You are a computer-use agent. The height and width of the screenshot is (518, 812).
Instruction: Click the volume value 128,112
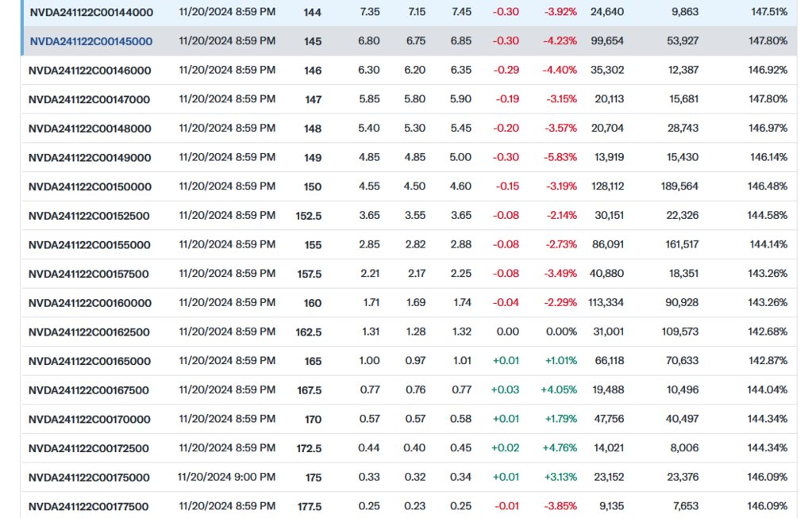pyautogui.click(x=607, y=186)
